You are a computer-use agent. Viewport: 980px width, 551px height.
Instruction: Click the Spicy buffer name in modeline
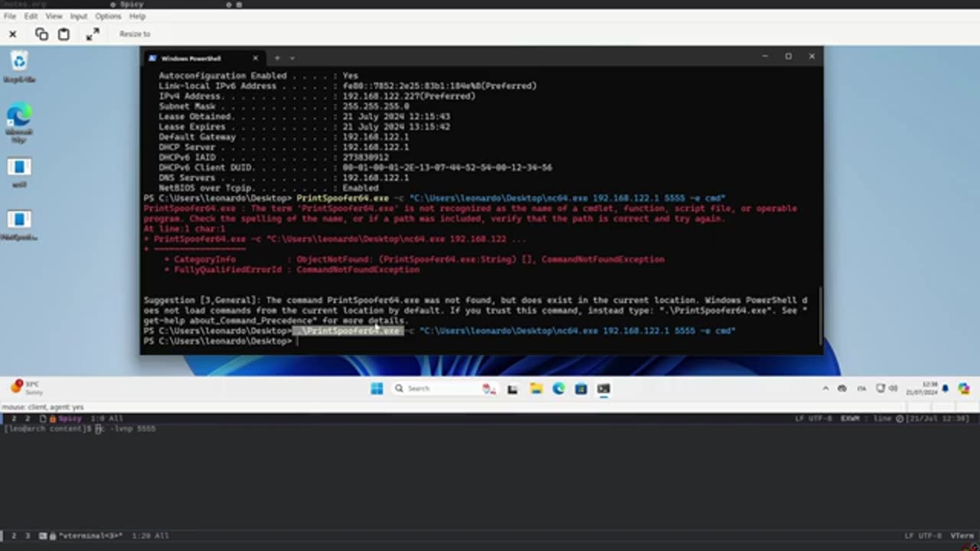point(70,419)
